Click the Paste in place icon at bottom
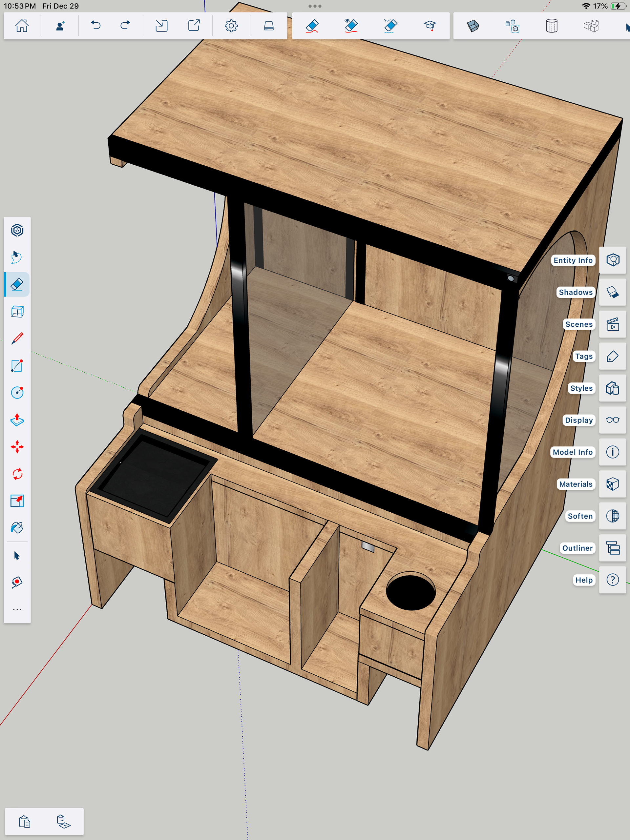 [x=63, y=821]
